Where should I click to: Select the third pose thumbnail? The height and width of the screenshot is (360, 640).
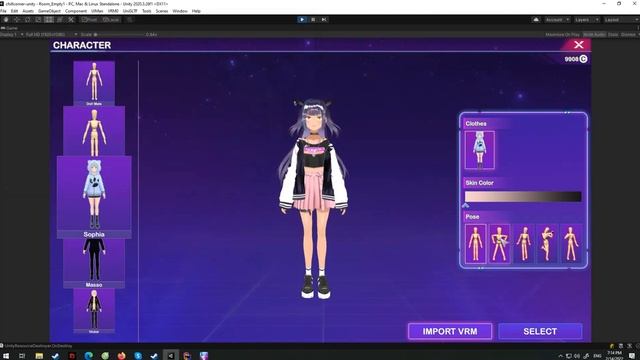click(523, 244)
